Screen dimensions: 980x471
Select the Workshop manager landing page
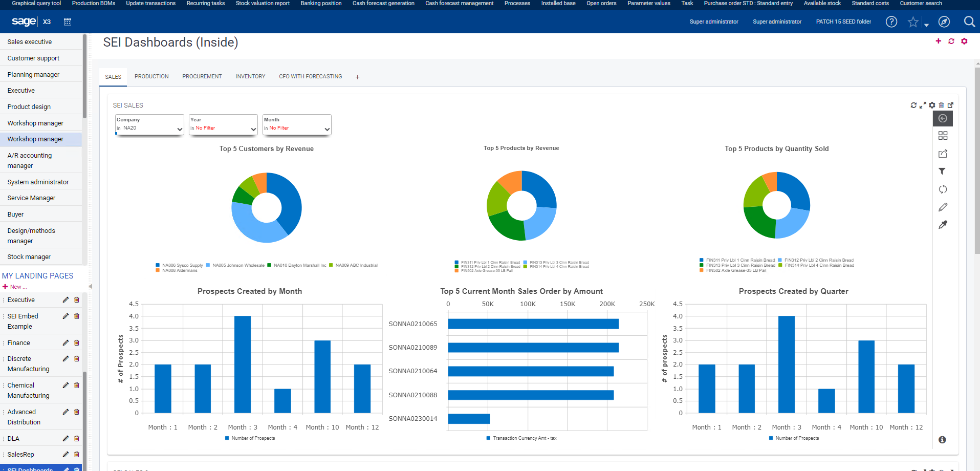35,139
